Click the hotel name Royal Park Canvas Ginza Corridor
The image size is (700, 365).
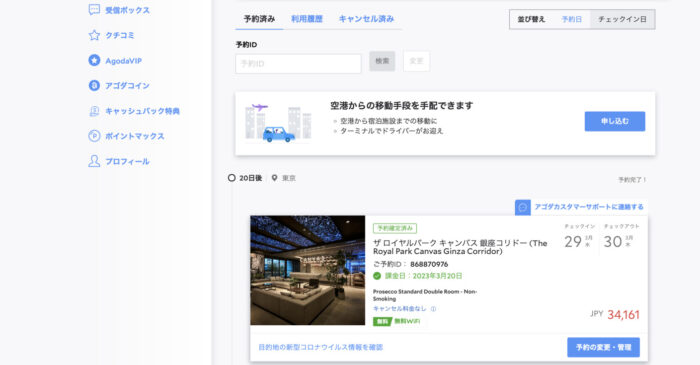pyautogui.click(x=460, y=247)
